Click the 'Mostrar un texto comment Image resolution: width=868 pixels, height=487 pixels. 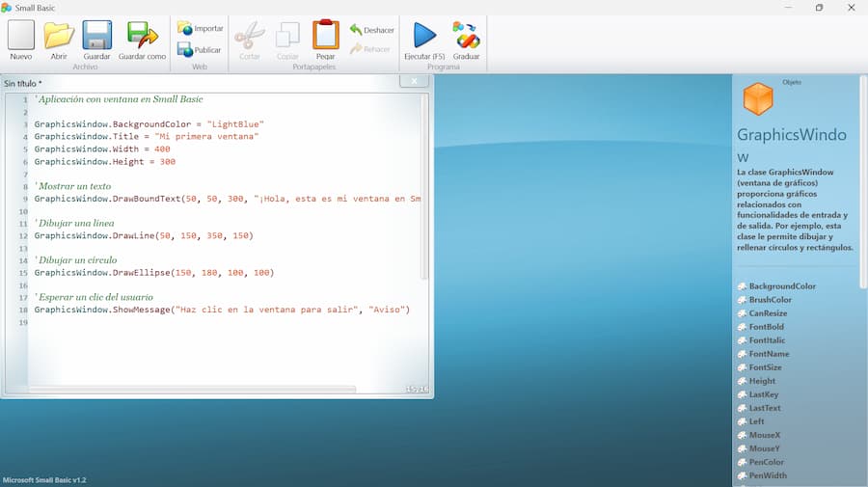pos(72,186)
